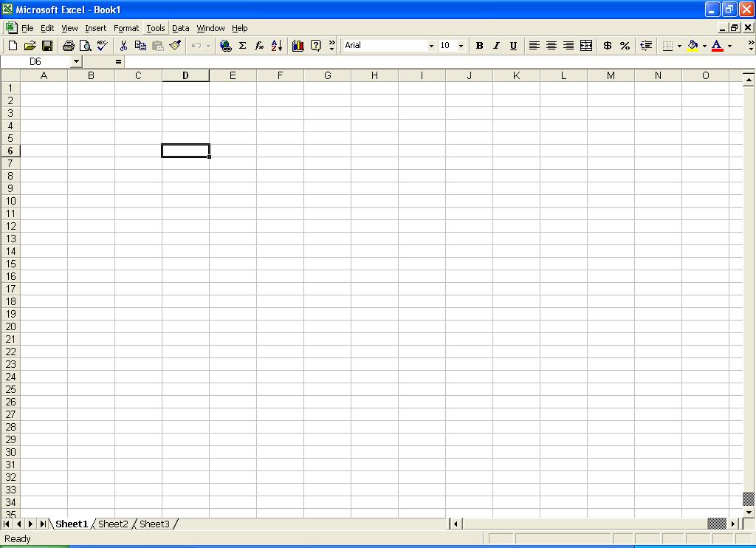The width and height of the screenshot is (756, 548).
Task: Expand the font size dropdown
Action: (x=461, y=46)
